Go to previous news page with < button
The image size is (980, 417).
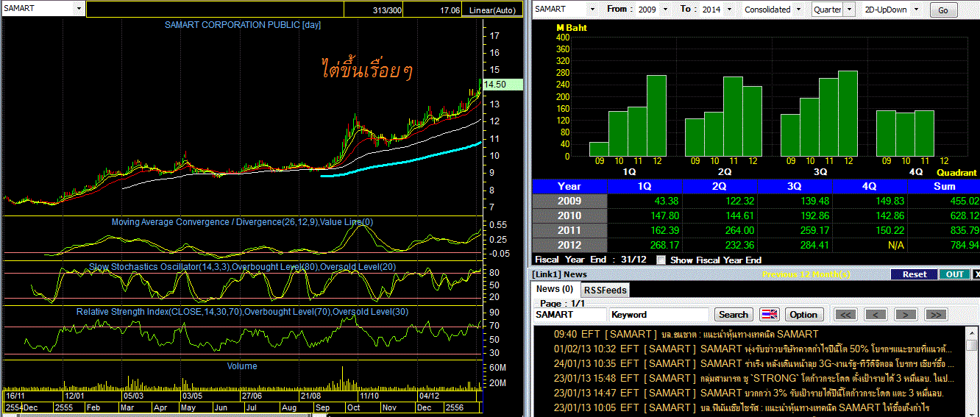876,314
